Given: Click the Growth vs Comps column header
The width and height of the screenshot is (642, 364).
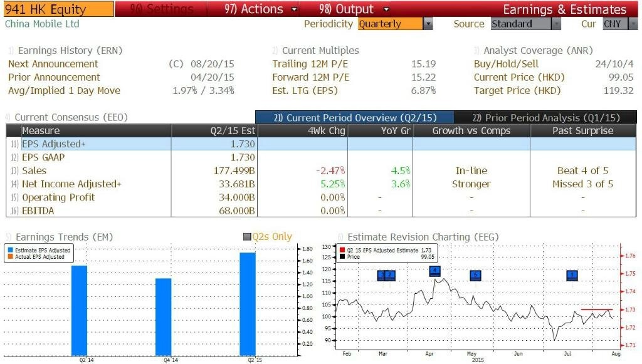Looking at the screenshot, I should coord(471,130).
